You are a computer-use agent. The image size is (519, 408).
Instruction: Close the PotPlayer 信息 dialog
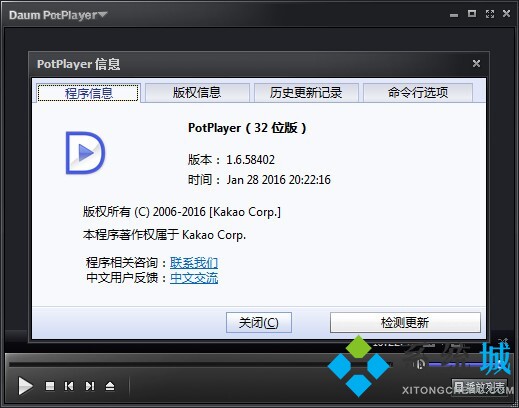[476, 63]
